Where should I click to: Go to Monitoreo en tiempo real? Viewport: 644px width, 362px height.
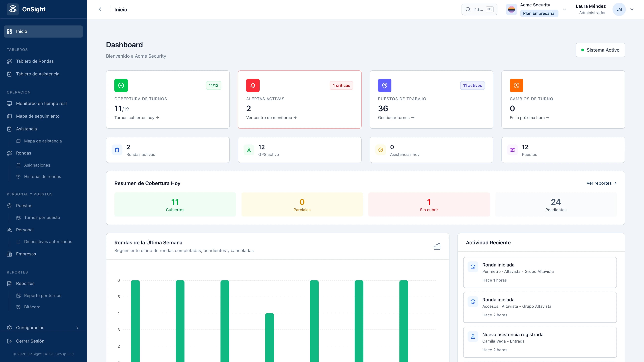coord(43,103)
